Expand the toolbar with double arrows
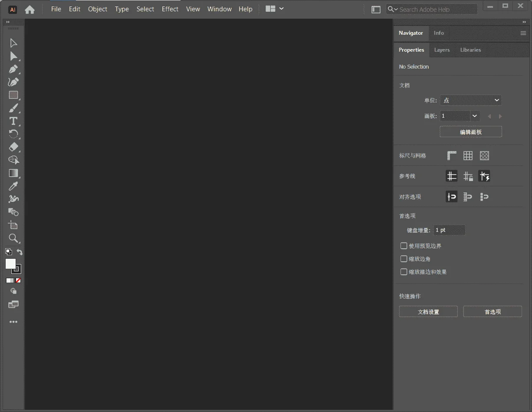 click(8, 22)
